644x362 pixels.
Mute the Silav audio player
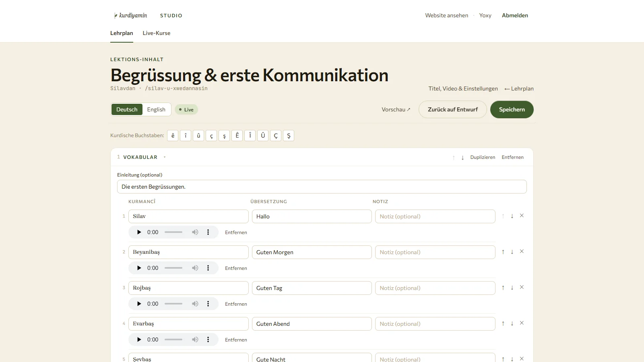coord(195,232)
